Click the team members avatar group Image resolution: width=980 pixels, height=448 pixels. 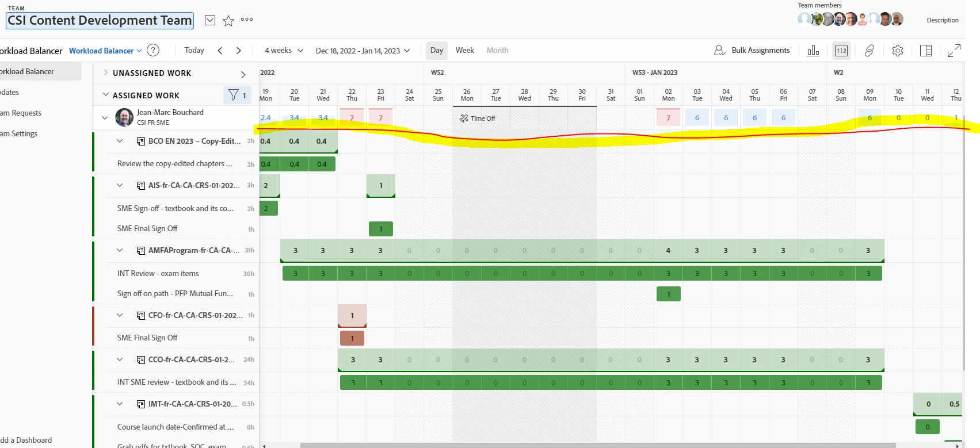[851, 19]
